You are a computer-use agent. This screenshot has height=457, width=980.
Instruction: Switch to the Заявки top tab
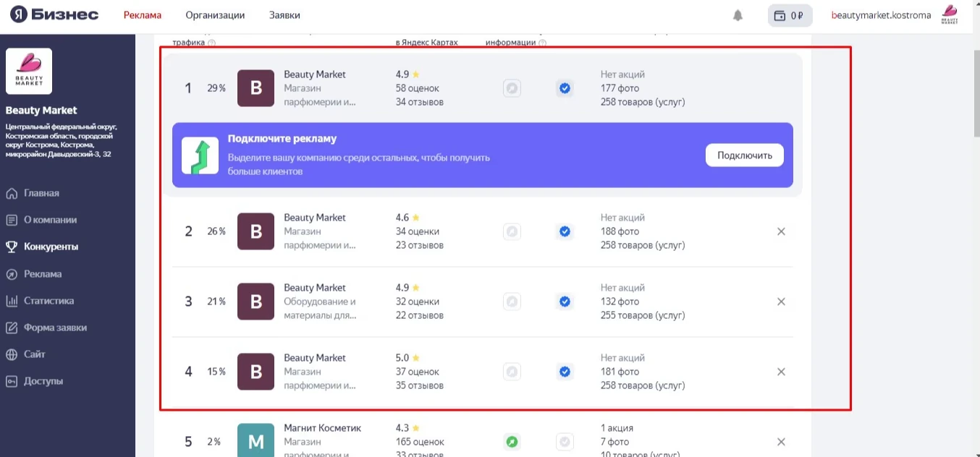pos(284,15)
